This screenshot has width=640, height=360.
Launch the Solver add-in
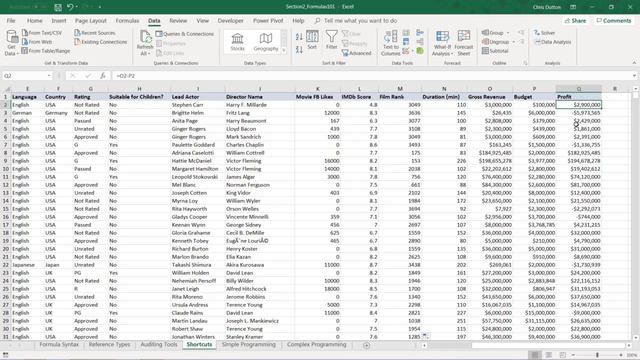(x=544, y=33)
